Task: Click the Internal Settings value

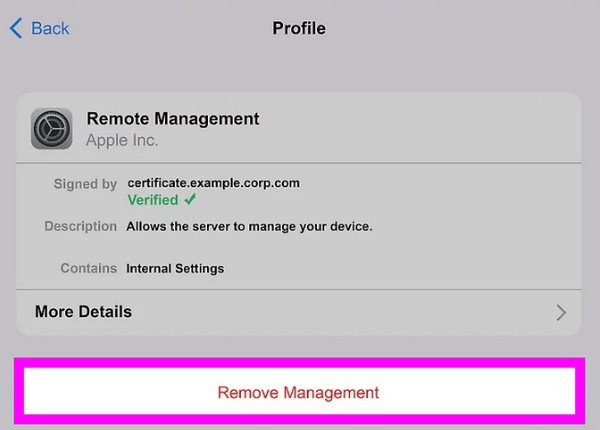Action: [x=175, y=269]
